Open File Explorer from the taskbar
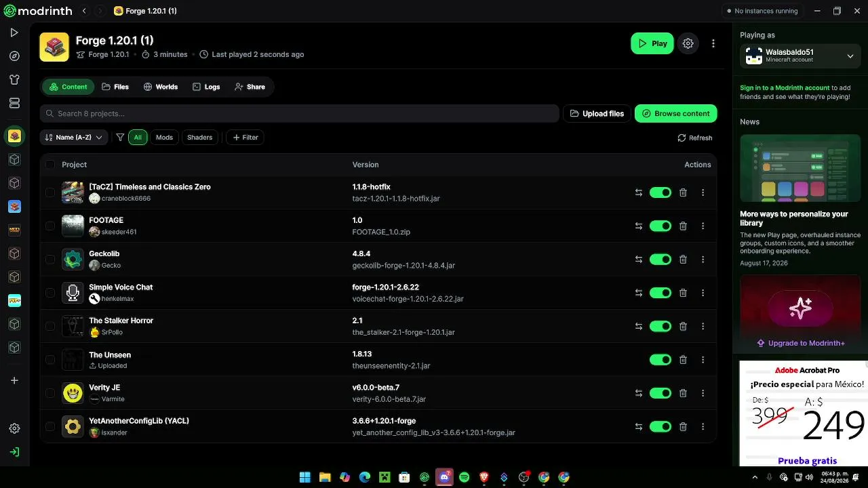The image size is (868, 488). click(x=325, y=477)
